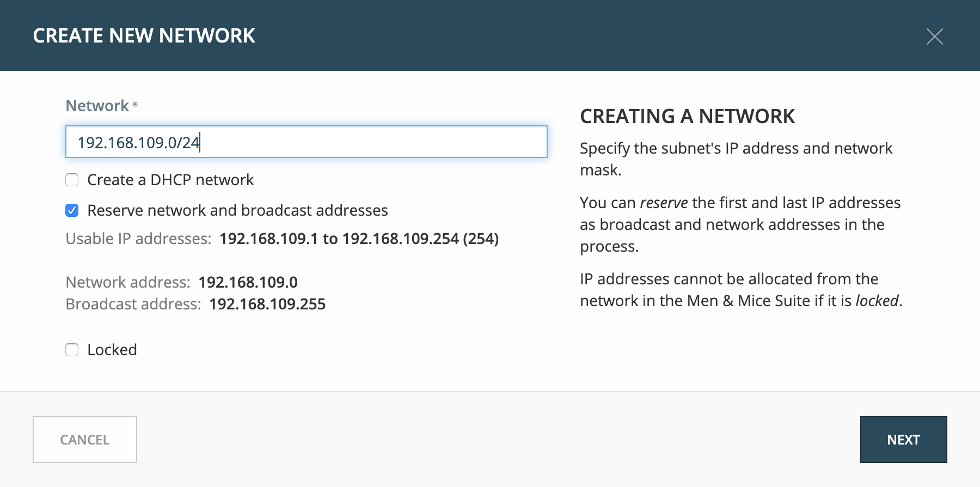Viewport: 980px width, 487px height.
Task: Click the network address value 192.168.109.0
Action: [x=248, y=282]
